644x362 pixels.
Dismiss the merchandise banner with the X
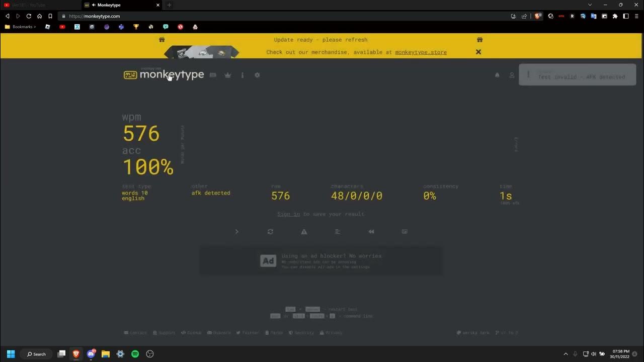coord(478,52)
